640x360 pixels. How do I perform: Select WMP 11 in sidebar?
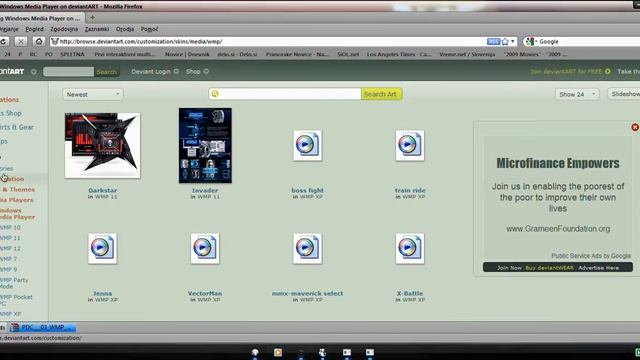click(x=10, y=238)
